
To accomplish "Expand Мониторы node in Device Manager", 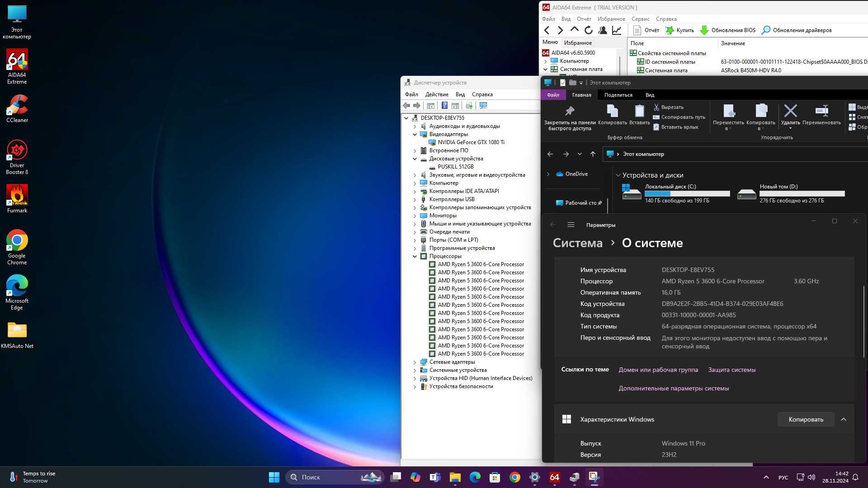I will pyautogui.click(x=415, y=216).
